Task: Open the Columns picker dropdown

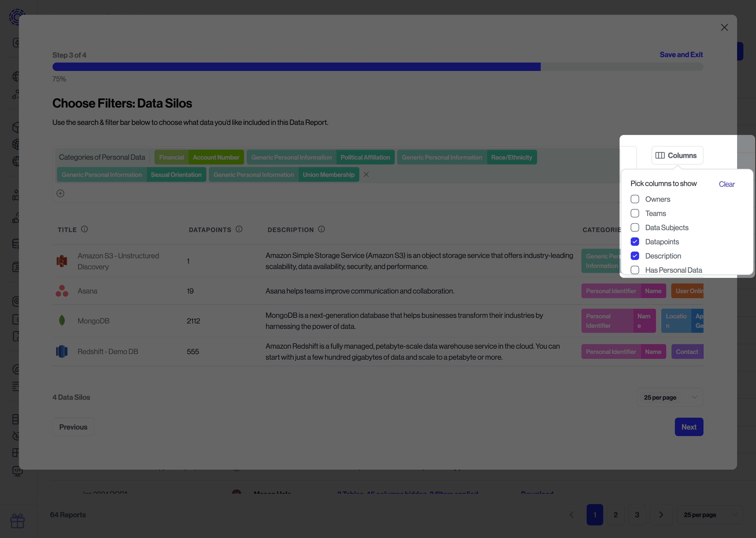Action: [677, 155]
